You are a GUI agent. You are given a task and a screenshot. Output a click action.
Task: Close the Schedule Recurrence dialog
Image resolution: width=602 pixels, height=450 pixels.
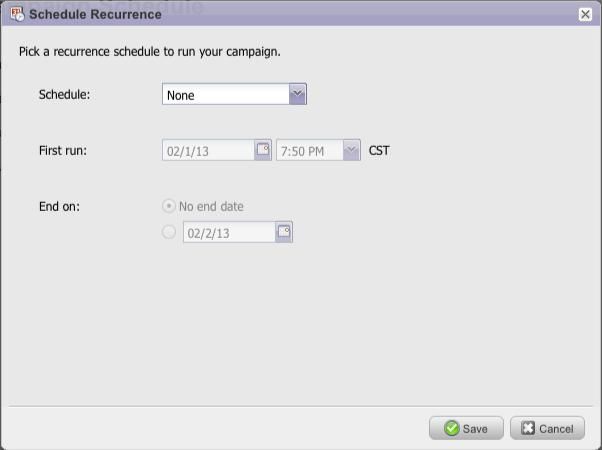tap(585, 14)
